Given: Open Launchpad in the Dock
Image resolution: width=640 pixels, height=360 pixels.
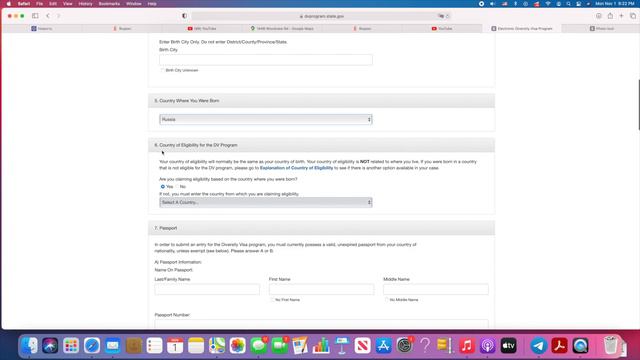Looking at the screenshot, I should point(71,346).
